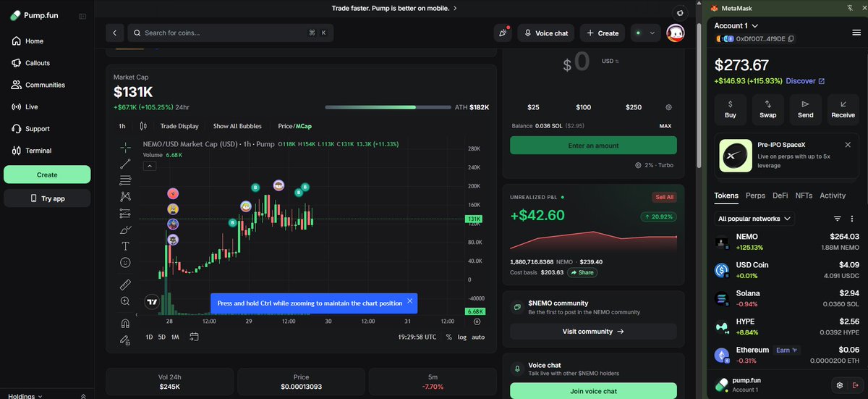Select the crosshair cursor tool in chart
Screen dimensions: 868x399
point(125,146)
